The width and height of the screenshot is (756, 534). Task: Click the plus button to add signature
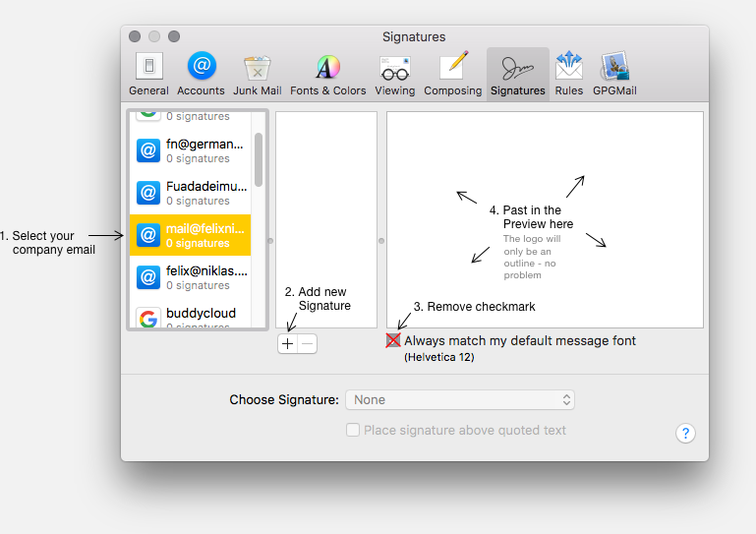click(x=287, y=344)
